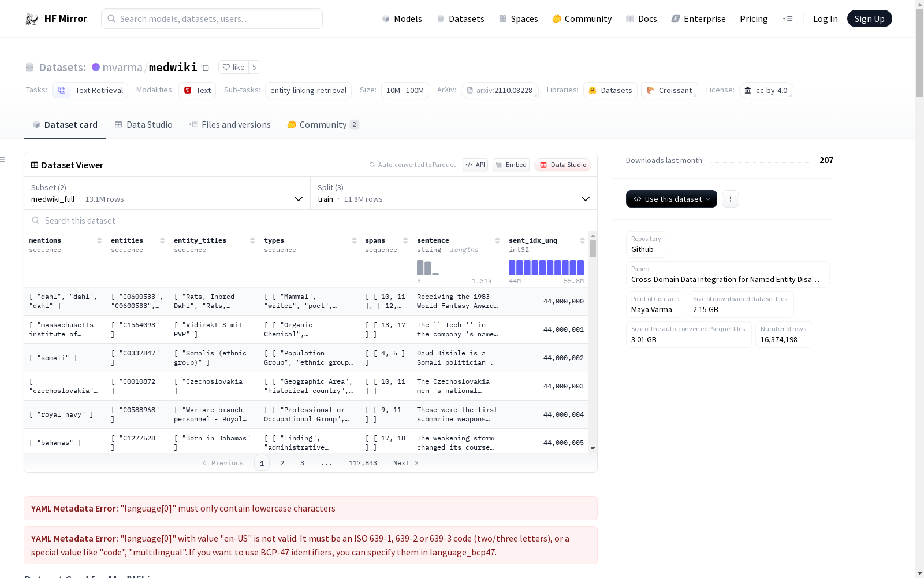Click the Log In link

tap(825, 19)
